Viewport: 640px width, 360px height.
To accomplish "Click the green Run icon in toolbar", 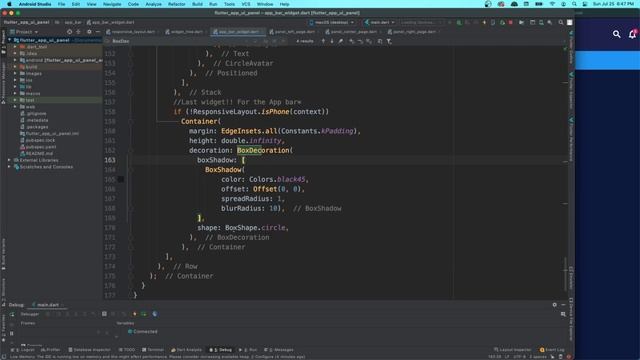I will (459, 22).
